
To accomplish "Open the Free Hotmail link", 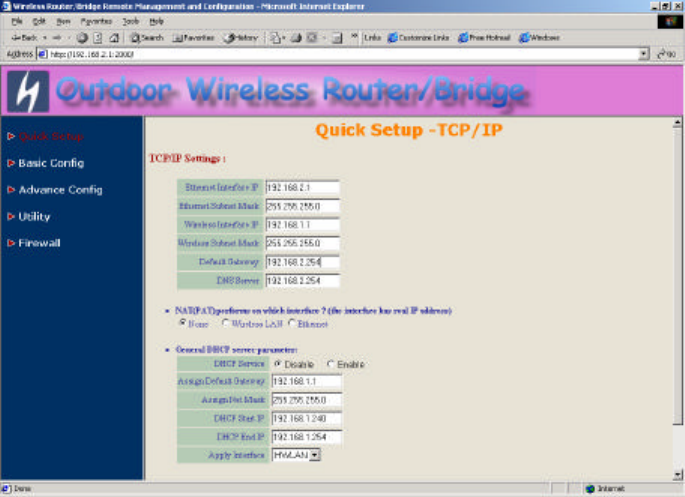I will coord(484,38).
